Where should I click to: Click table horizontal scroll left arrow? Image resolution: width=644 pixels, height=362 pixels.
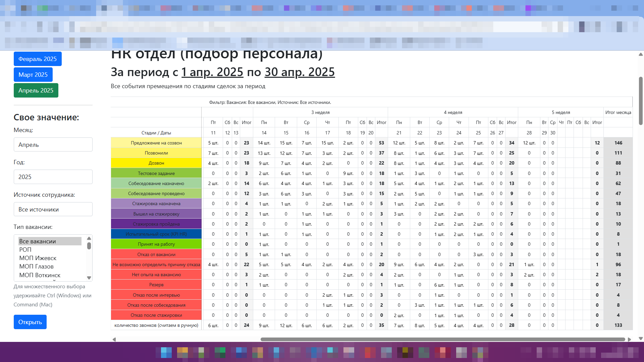[114, 340]
